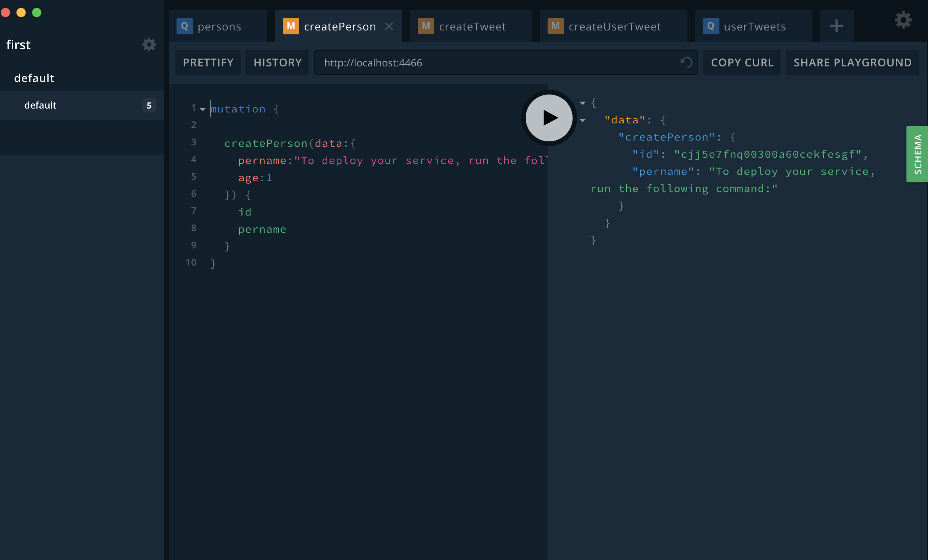Open the green SCHEMA side panel
This screenshot has height=560, width=928.
pos(917,154)
